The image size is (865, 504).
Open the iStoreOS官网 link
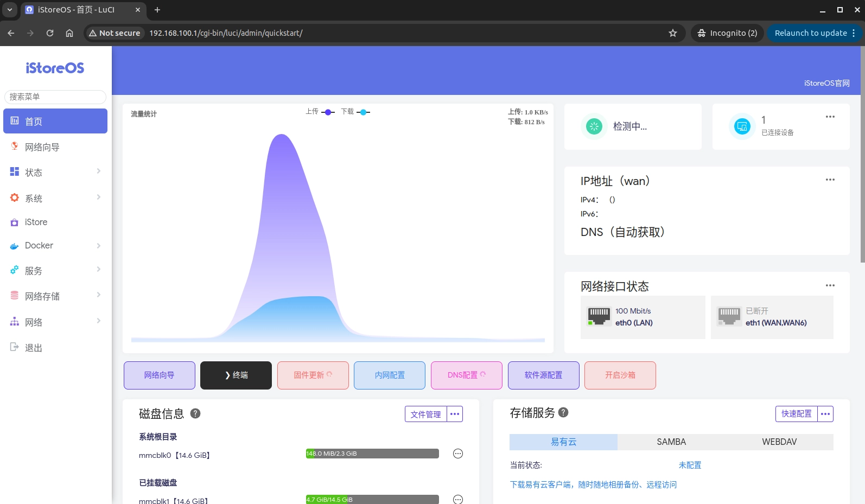click(827, 83)
